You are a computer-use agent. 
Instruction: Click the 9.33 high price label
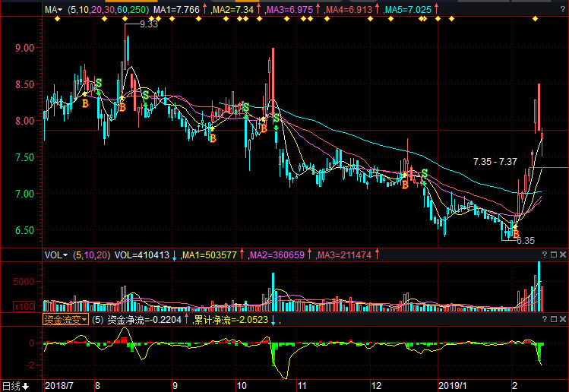149,24
